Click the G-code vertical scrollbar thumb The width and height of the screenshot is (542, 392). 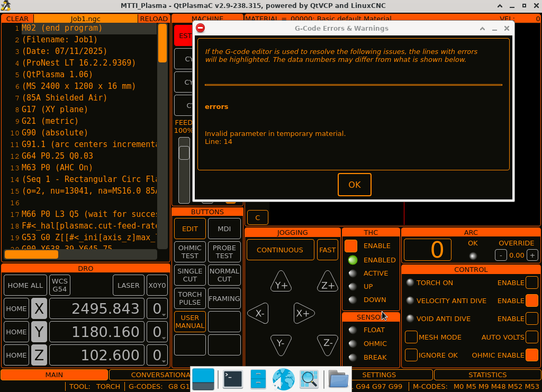tap(162, 43)
